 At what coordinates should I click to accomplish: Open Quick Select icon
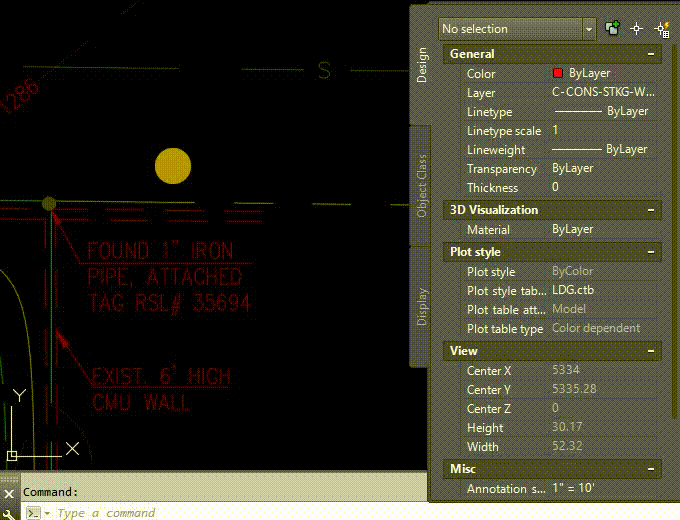point(662,29)
